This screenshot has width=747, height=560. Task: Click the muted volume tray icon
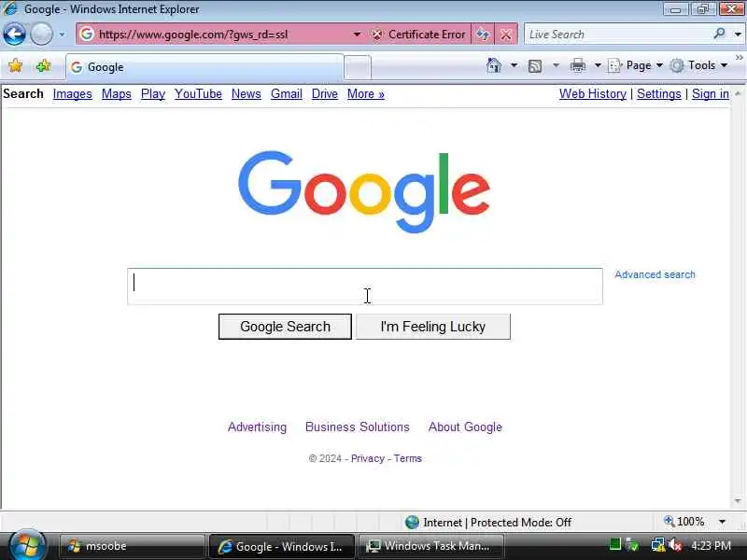(x=675, y=545)
